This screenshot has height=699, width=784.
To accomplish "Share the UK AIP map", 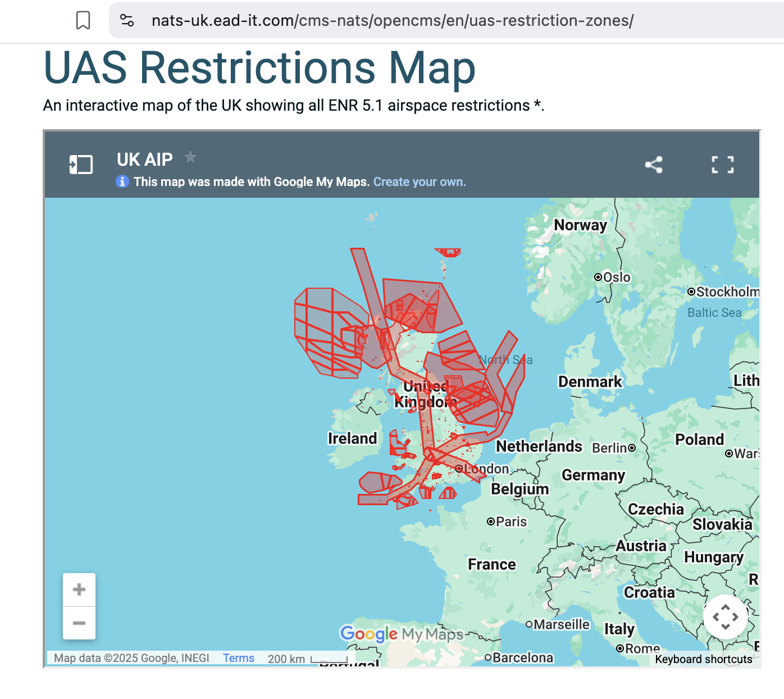I will point(654,165).
